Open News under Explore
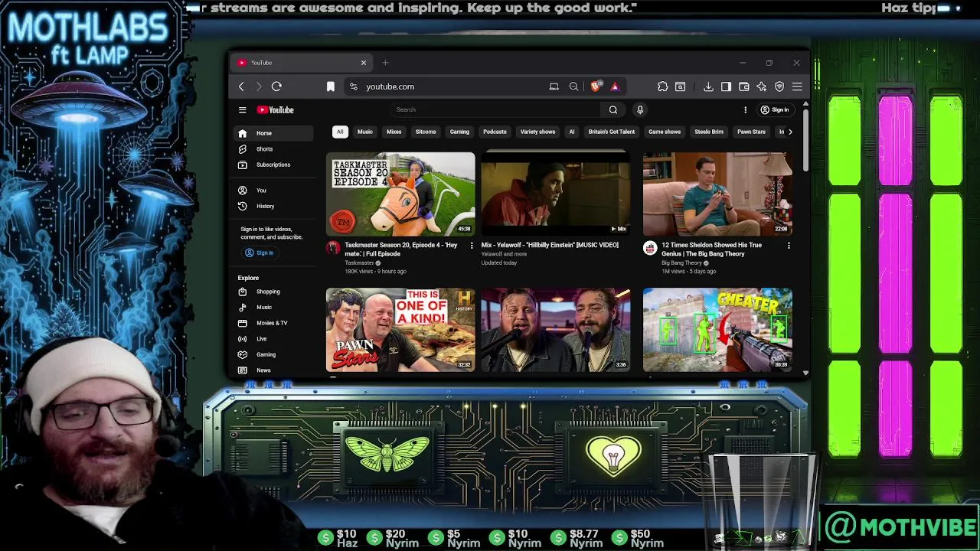Viewport: 980px width, 551px height. point(273,370)
